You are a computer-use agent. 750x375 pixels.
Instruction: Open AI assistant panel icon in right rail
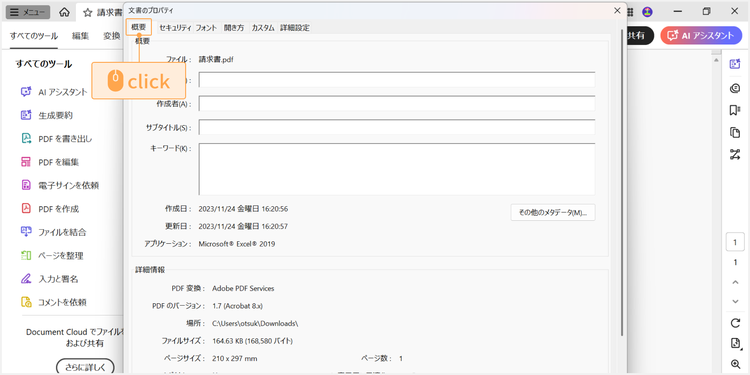click(x=735, y=65)
